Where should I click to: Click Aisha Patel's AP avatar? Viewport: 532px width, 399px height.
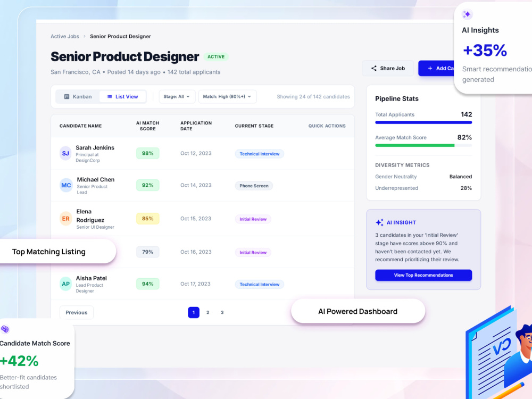pyautogui.click(x=66, y=284)
